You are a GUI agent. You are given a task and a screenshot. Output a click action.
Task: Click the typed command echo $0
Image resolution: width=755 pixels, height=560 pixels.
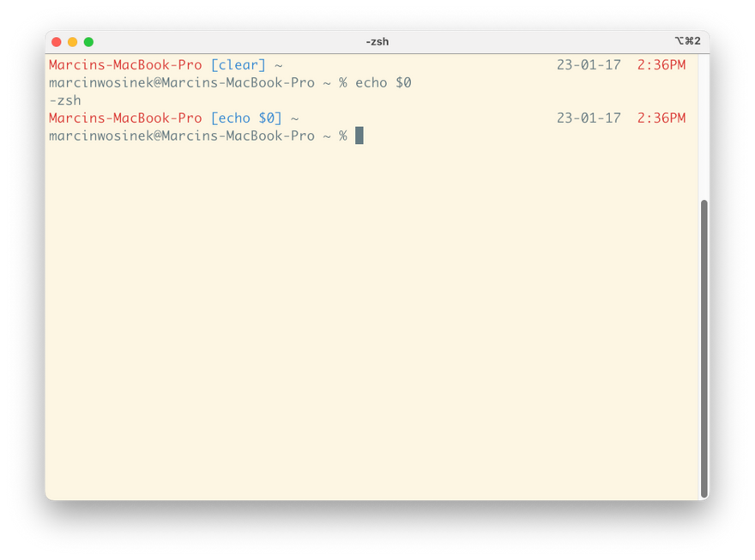384,83
